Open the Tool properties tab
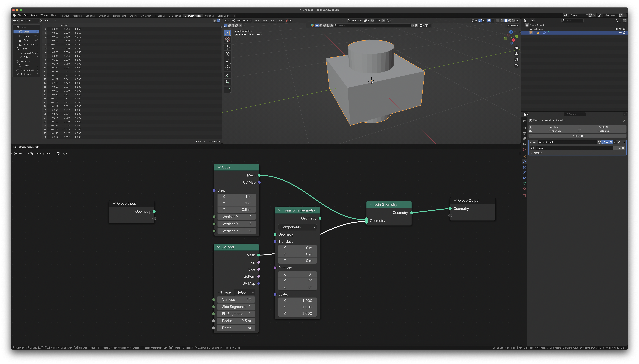Screen dimensions: 639x364 [x=524, y=121]
